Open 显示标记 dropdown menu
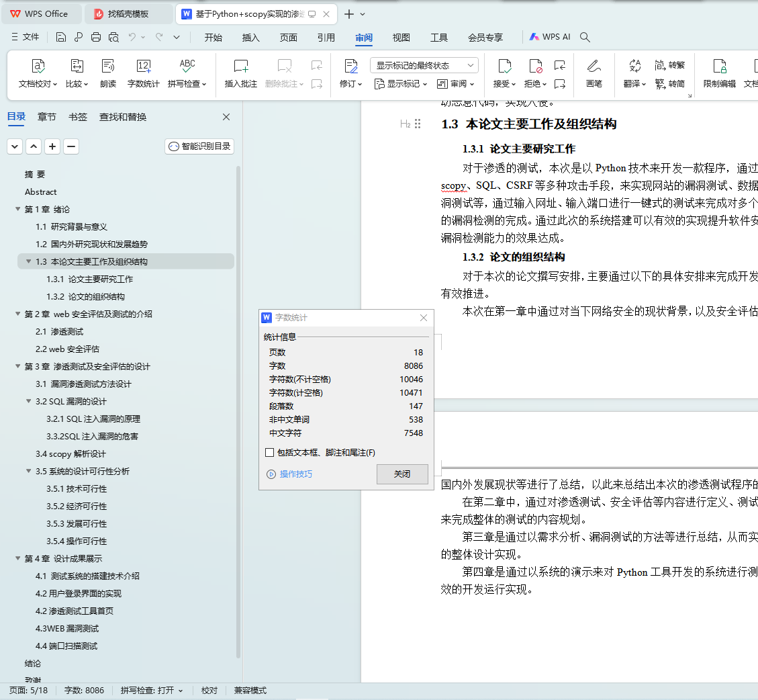The height and width of the screenshot is (700, 758). [x=401, y=84]
